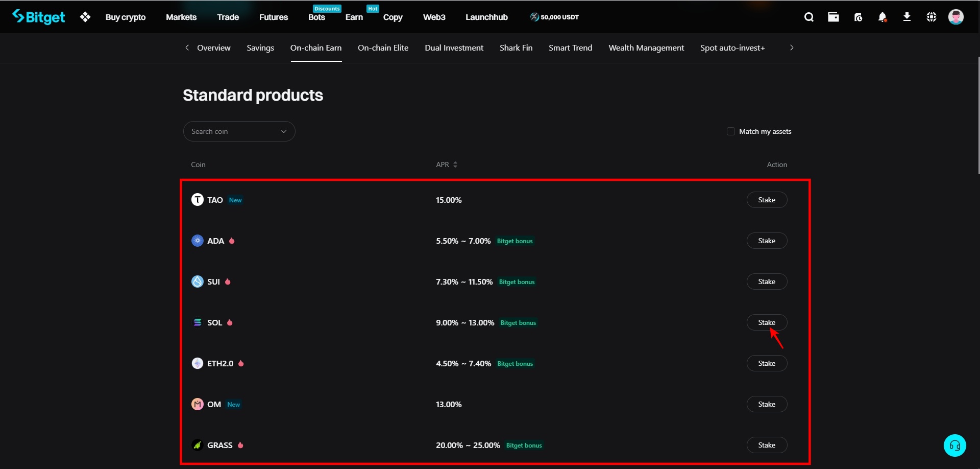
Task: Stake the GRASS coin
Action: coord(767,445)
